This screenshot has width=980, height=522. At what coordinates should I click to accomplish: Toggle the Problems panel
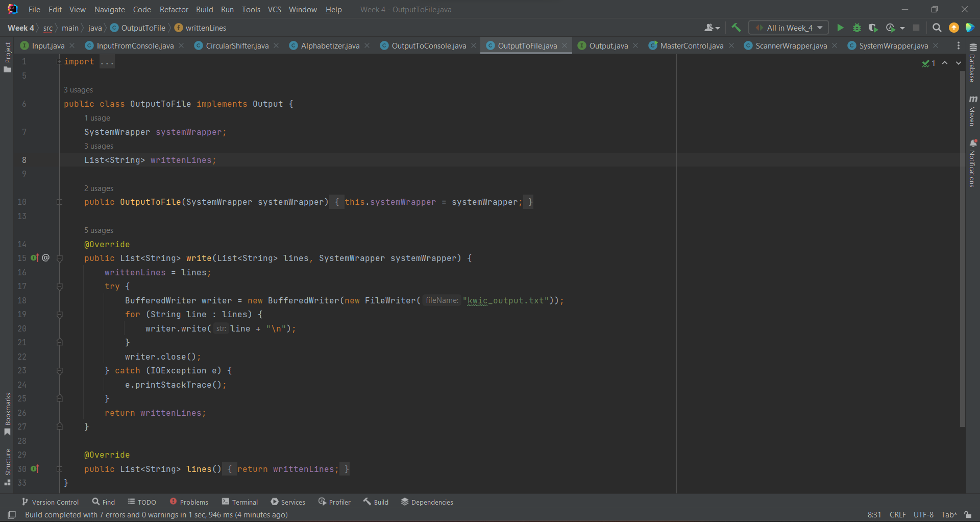tap(189, 502)
